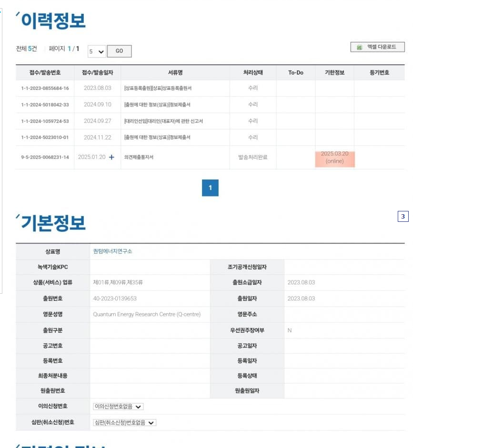Viewport: 493px width, 448px height.
Task: Open the 이의신청번호없음 dropdown
Action: (118, 407)
